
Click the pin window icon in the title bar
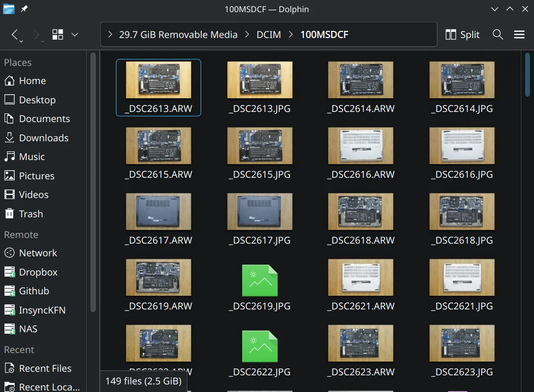[x=24, y=9]
